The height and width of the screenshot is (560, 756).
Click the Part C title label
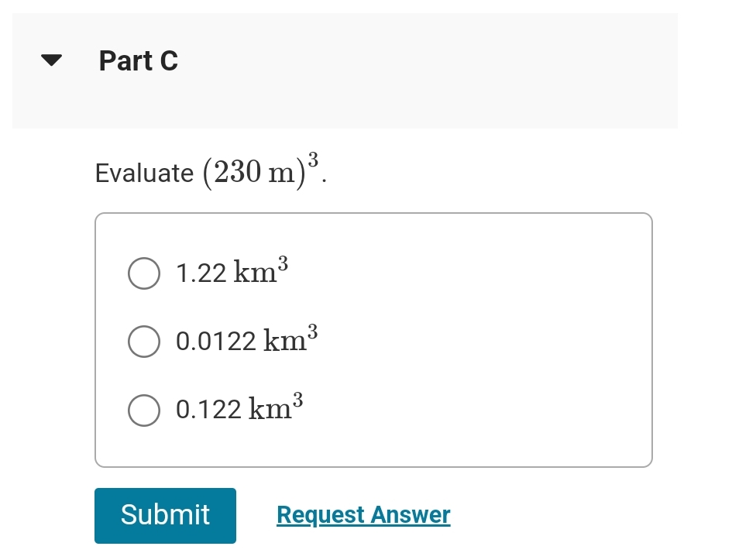pyautogui.click(x=138, y=60)
